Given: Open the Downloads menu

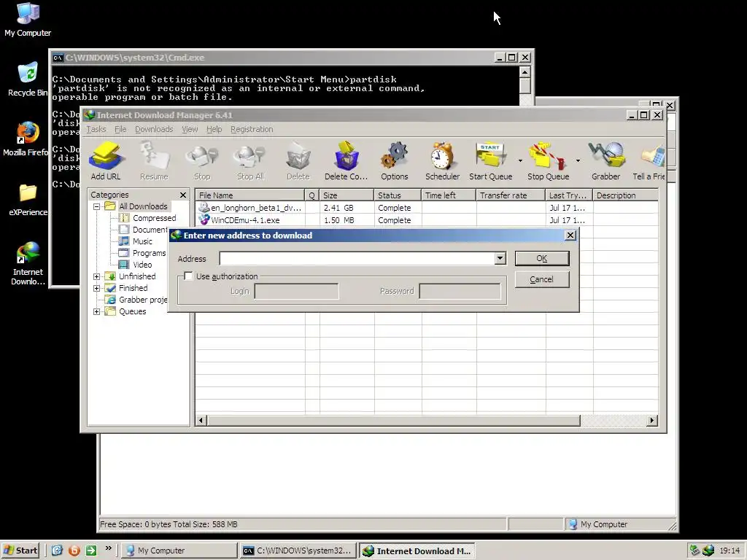Looking at the screenshot, I should pos(154,129).
